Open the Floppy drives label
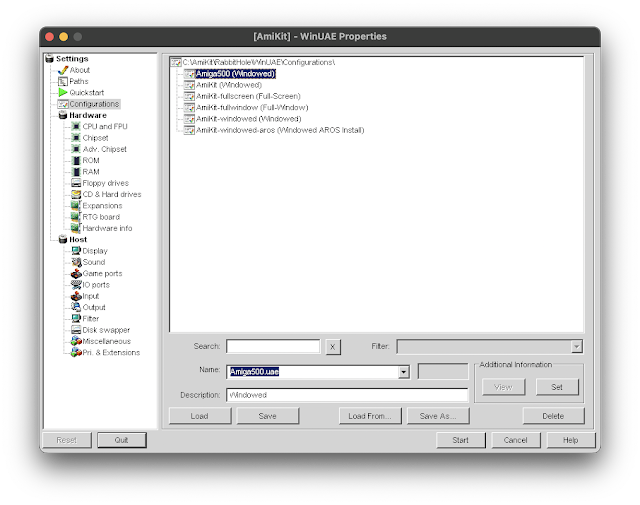 point(106,183)
